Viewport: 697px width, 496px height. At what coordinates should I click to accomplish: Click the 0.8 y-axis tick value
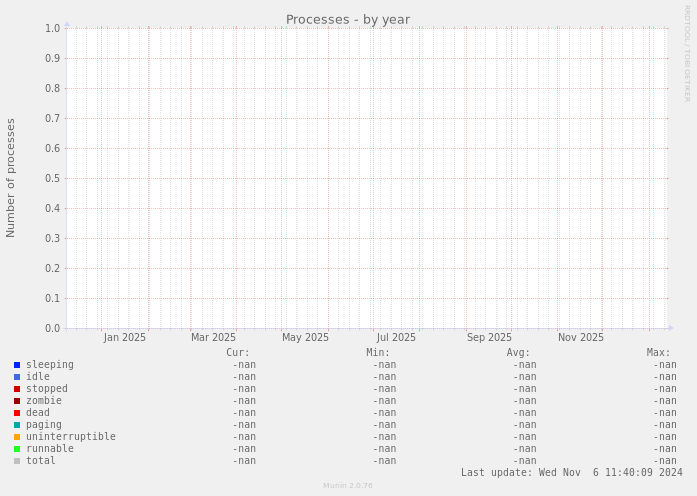pyautogui.click(x=52, y=88)
